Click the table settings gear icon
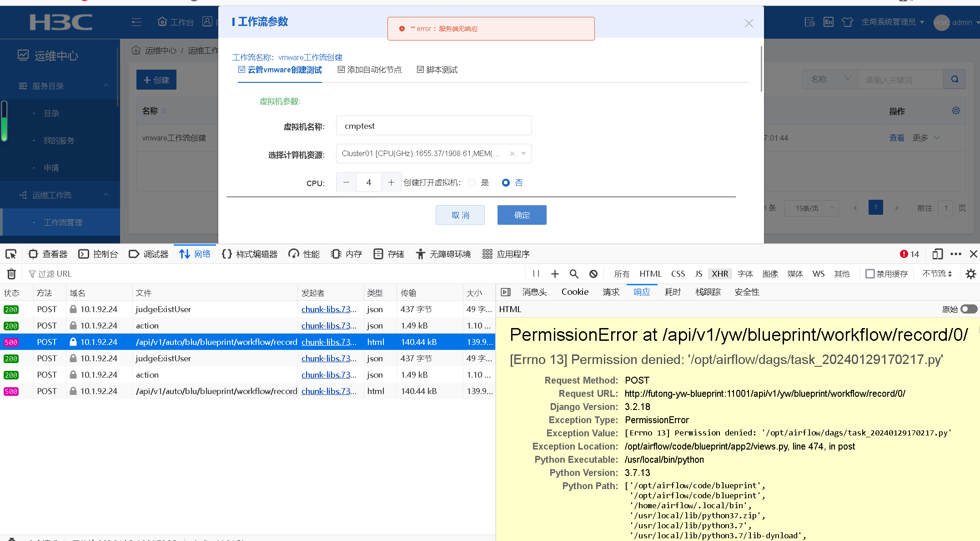980x541 pixels. click(956, 111)
